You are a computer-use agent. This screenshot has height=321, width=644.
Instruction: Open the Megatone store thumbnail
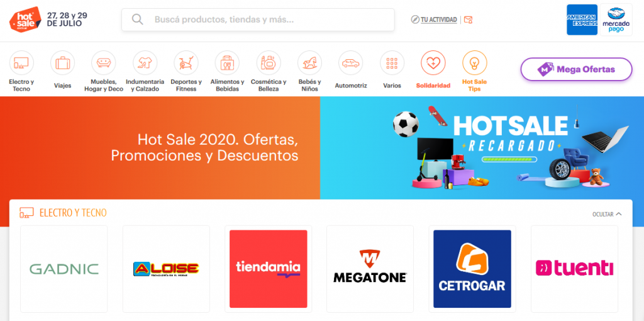coord(370,269)
